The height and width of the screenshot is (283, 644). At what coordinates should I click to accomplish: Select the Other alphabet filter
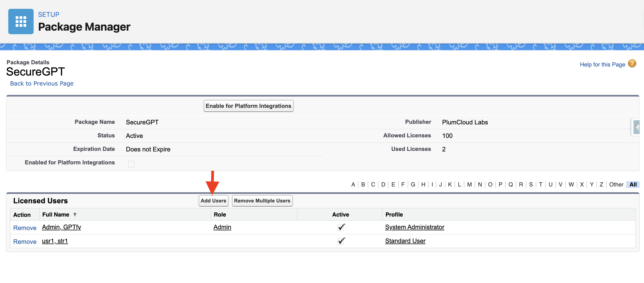click(616, 185)
